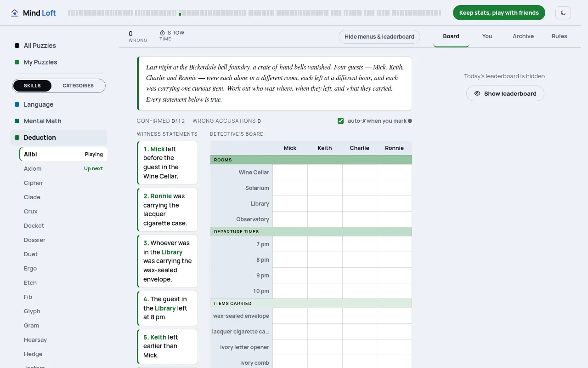Open the Clade puzzle
The width and height of the screenshot is (588, 368).
(63, 197)
